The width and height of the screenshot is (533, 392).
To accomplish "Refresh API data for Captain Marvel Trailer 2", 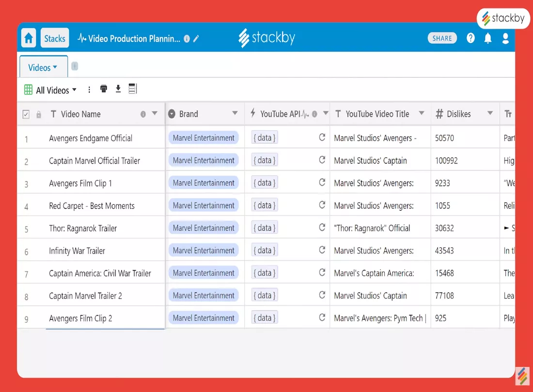I will pos(322,295).
